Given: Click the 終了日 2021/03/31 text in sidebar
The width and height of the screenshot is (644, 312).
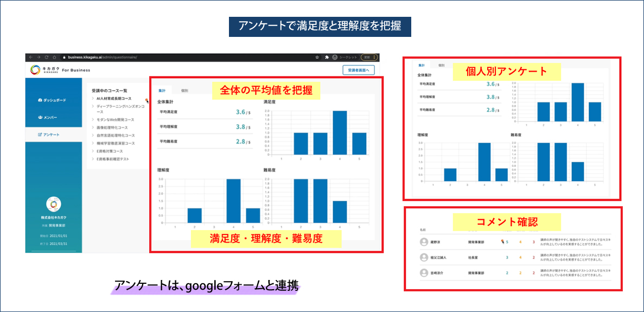Looking at the screenshot, I should pyautogui.click(x=53, y=244).
